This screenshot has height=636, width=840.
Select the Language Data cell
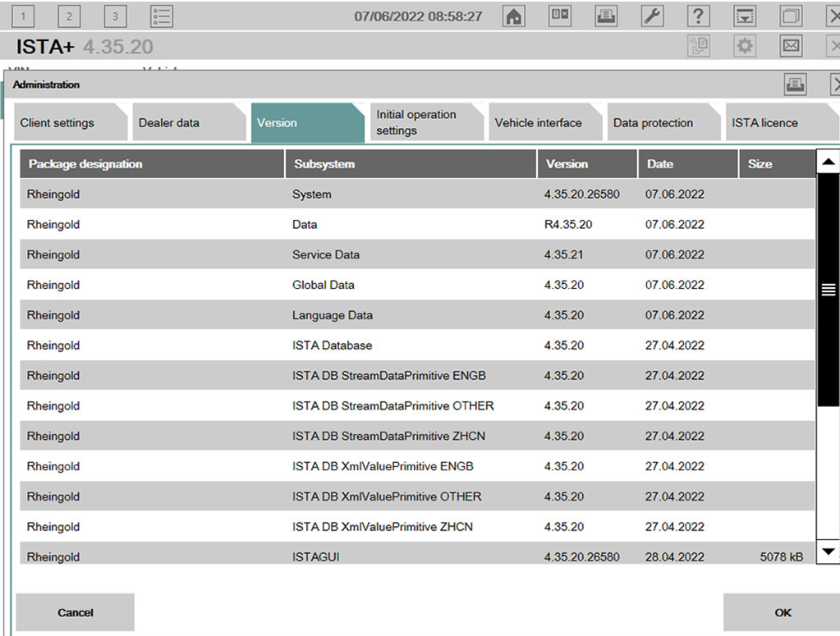pos(333,315)
